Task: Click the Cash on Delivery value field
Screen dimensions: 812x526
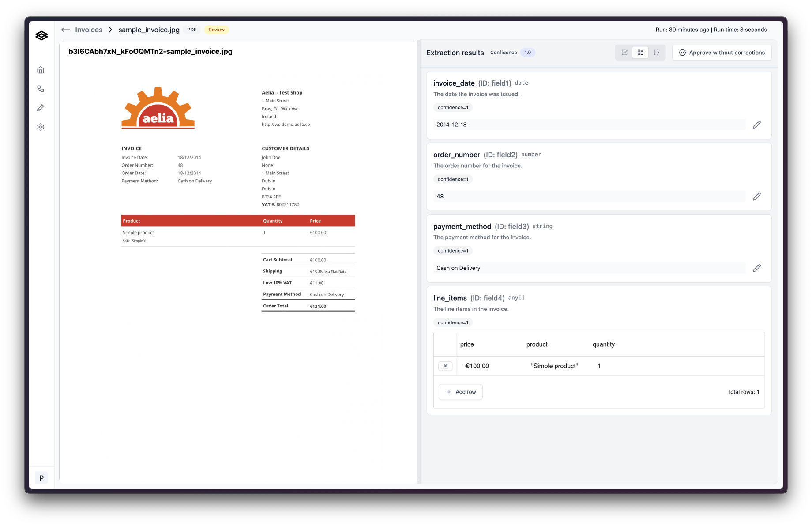Action: (589, 268)
